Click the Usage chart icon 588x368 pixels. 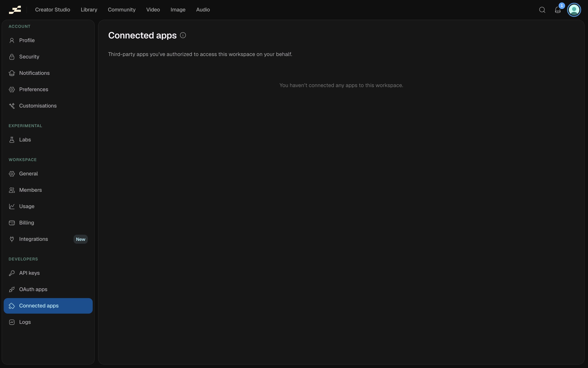click(x=12, y=206)
